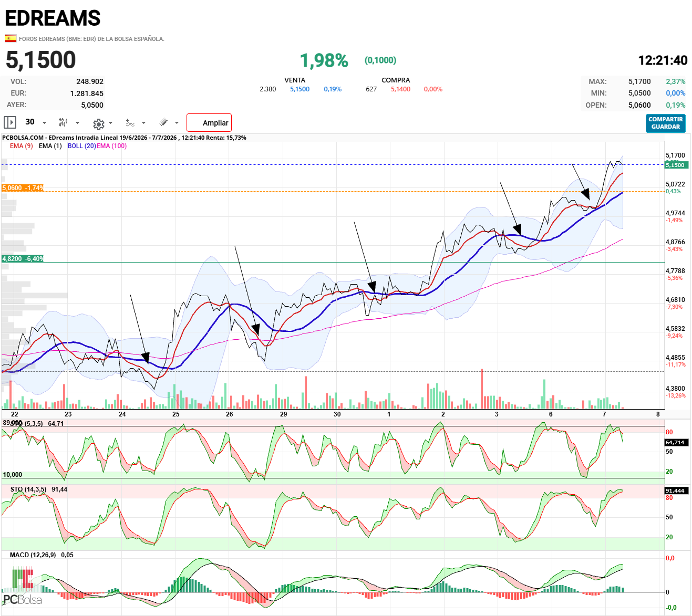692x616 pixels.
Task: Toggle the BOLL (20) indicator label
Action: [81, 146]
